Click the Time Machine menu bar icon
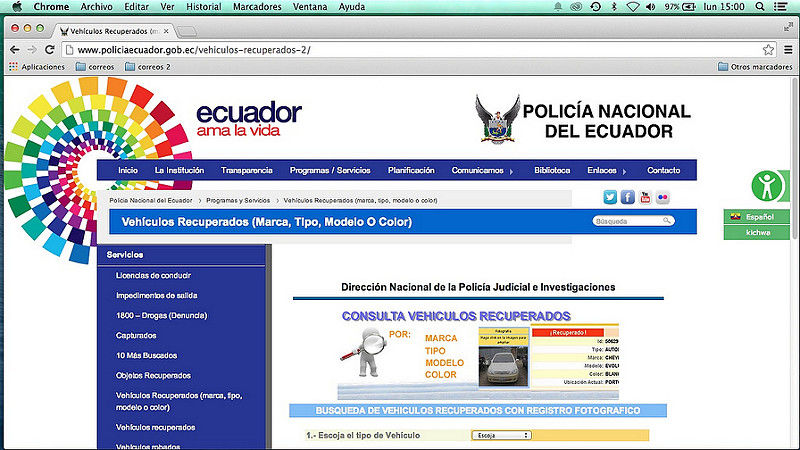800x450 pixels. 595,7
